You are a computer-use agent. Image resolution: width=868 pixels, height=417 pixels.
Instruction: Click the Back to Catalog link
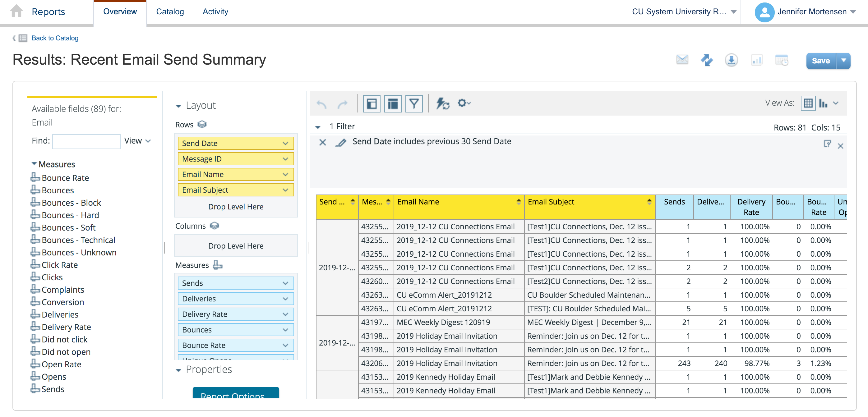tap(55, 38)
